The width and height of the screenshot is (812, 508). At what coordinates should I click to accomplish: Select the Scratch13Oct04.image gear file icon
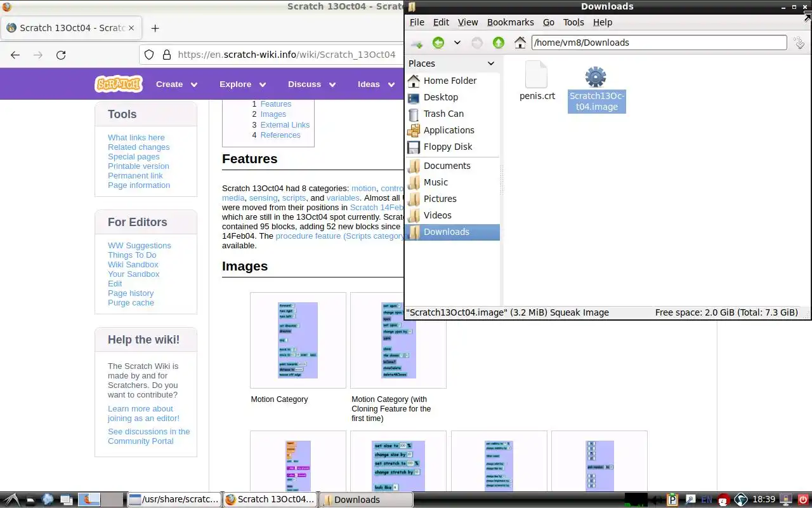tap(596, 77)
